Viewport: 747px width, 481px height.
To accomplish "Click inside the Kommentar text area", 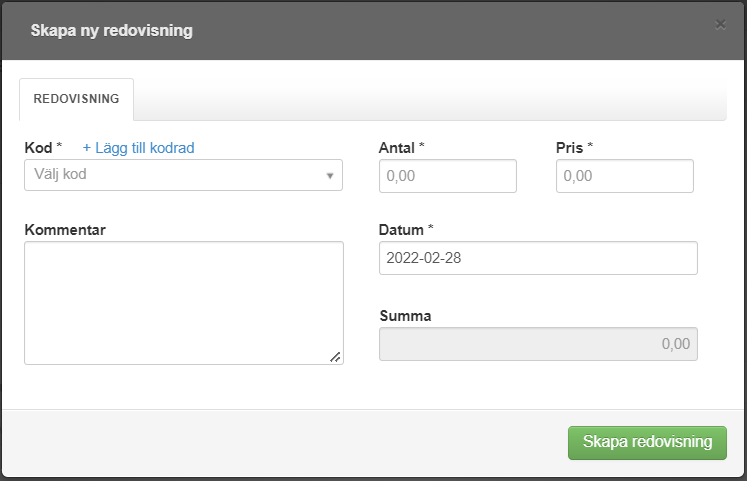I will click(183, 302).
